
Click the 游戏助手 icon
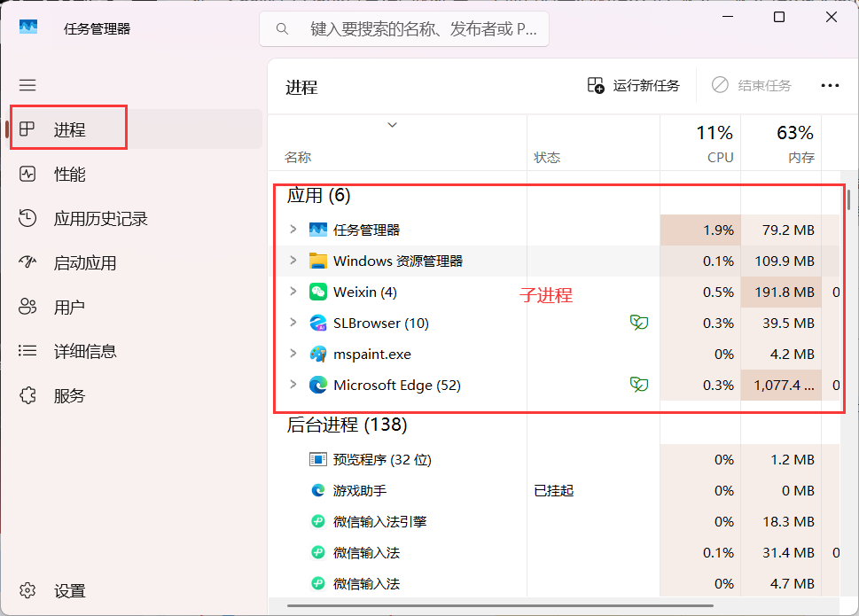click(317, 490)
